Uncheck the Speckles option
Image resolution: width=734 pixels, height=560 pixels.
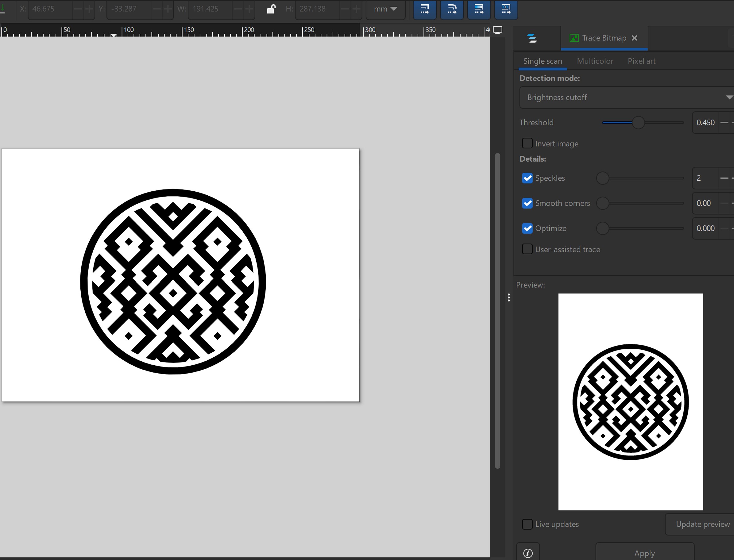[x=527, y=178]
